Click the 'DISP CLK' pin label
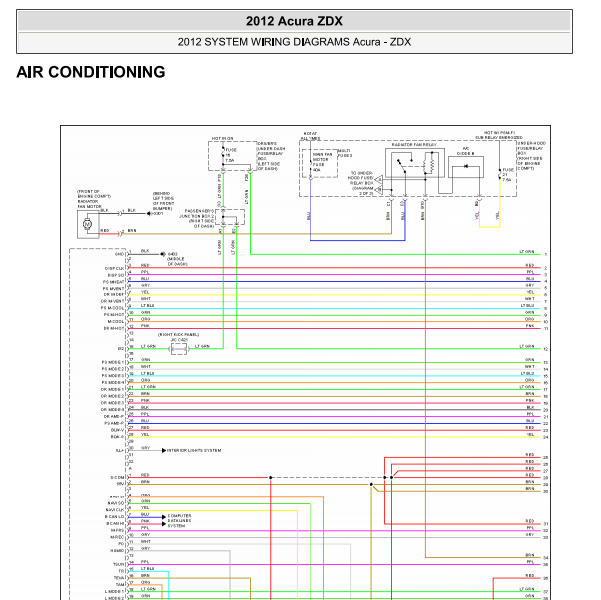Image resolution: width=601 pixels, height=600 pixels. (115, 268)
